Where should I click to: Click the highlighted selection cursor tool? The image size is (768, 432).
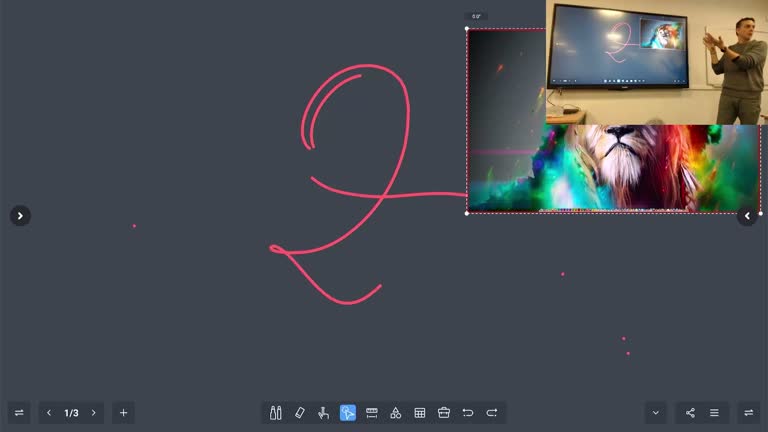tap(348, 413)
